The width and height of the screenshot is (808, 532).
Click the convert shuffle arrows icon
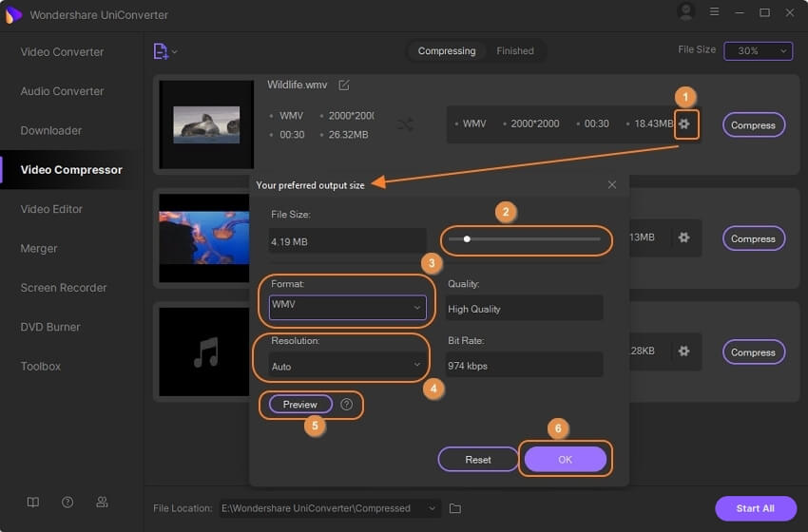tap(405, 124)
